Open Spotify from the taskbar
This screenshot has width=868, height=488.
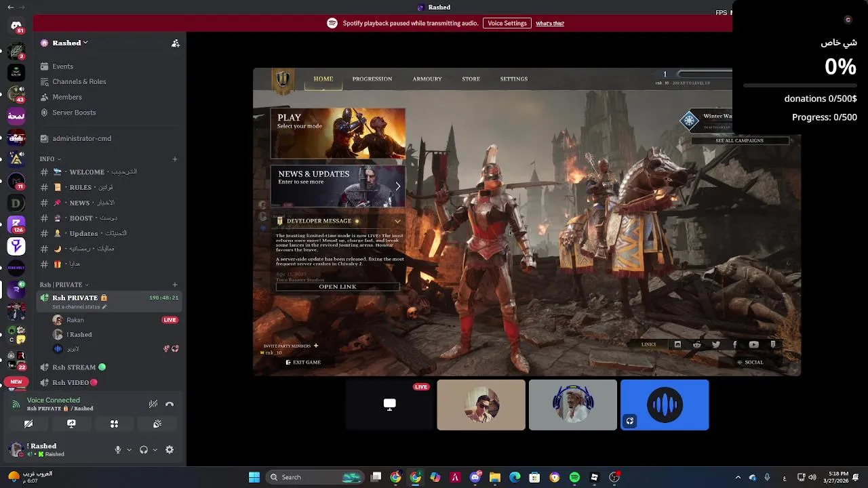tap(574, 477)
